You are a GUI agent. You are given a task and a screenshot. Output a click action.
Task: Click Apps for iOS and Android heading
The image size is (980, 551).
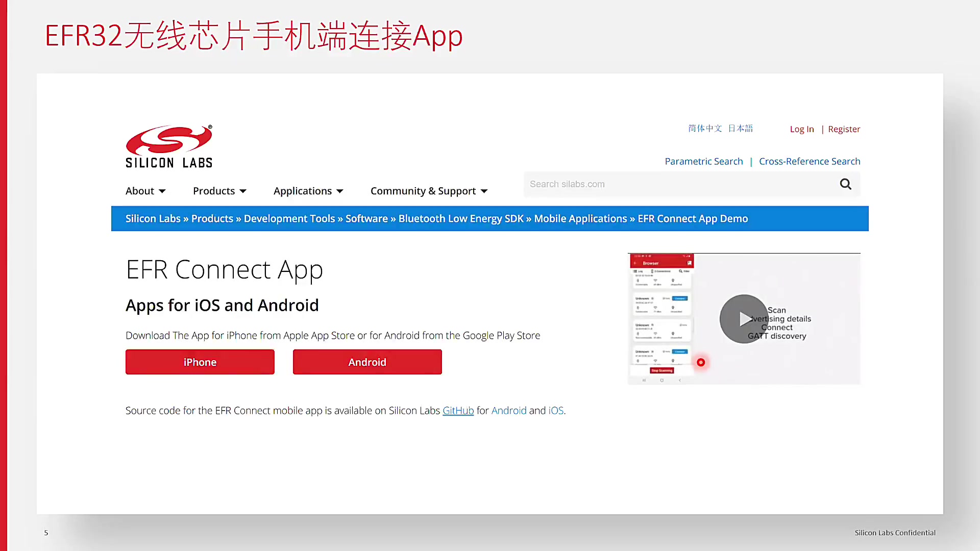[222, 305]
